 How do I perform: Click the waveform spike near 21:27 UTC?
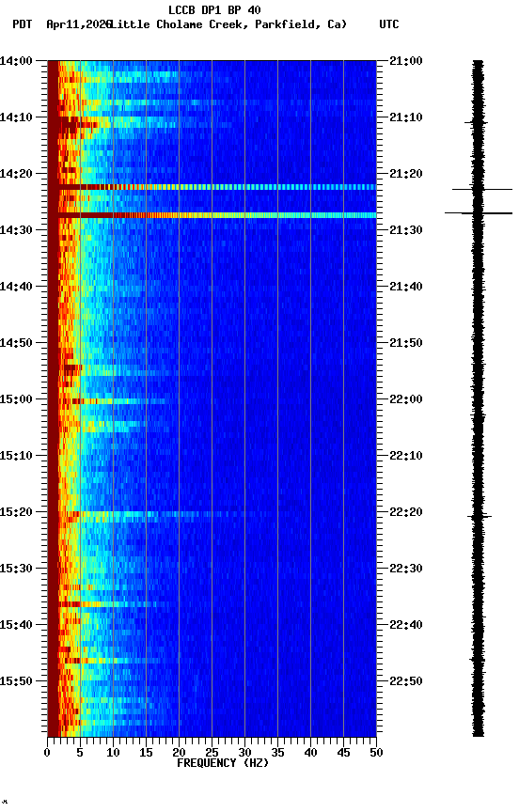click(479, 212)
